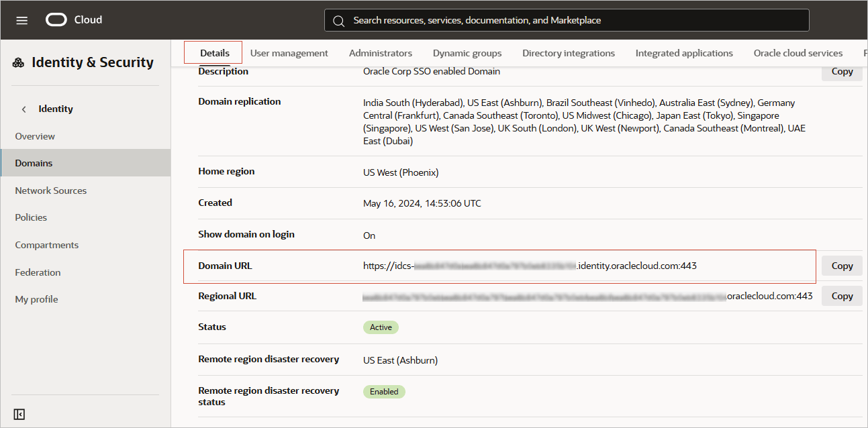Open the Administrators tab
The image size is (868, 428).
click(380, 53)
